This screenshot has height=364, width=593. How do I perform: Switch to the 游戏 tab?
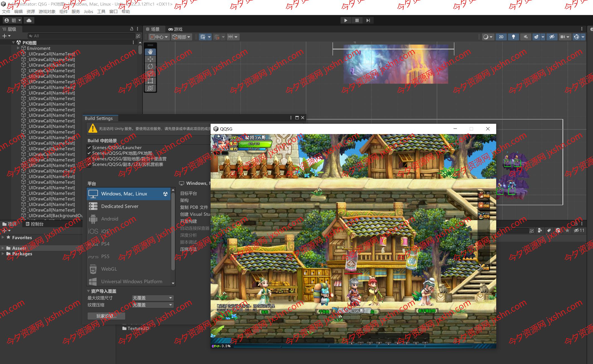(x=175, y=29)
